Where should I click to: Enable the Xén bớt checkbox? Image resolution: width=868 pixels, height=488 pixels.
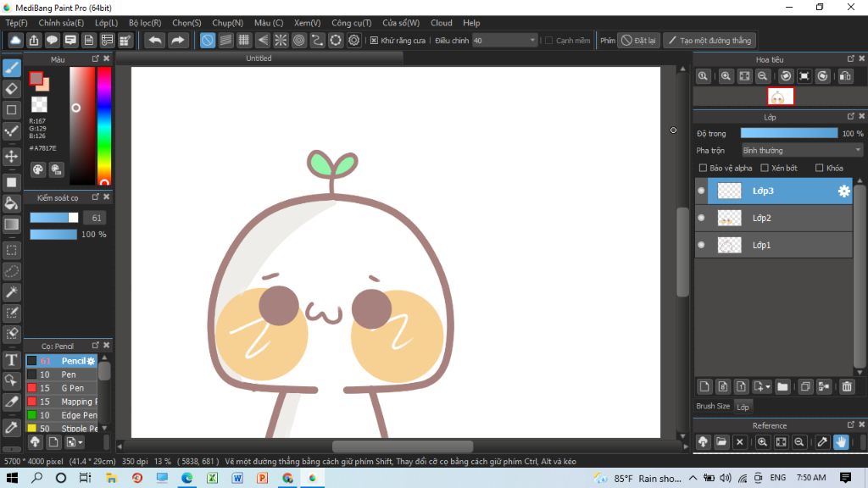tap(765, 168)
